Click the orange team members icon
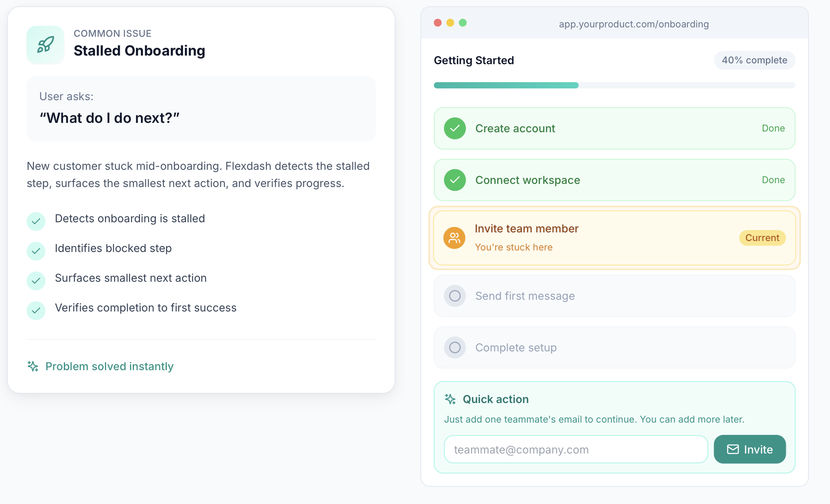Viewport: 830px width, 504px height. pos(454,238)
